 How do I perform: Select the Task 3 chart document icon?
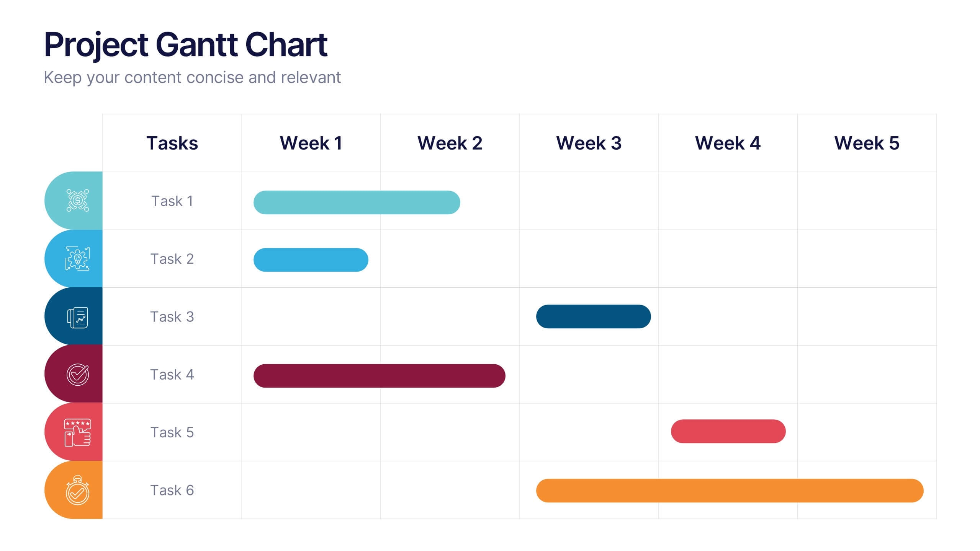click(x=78, y=317)
